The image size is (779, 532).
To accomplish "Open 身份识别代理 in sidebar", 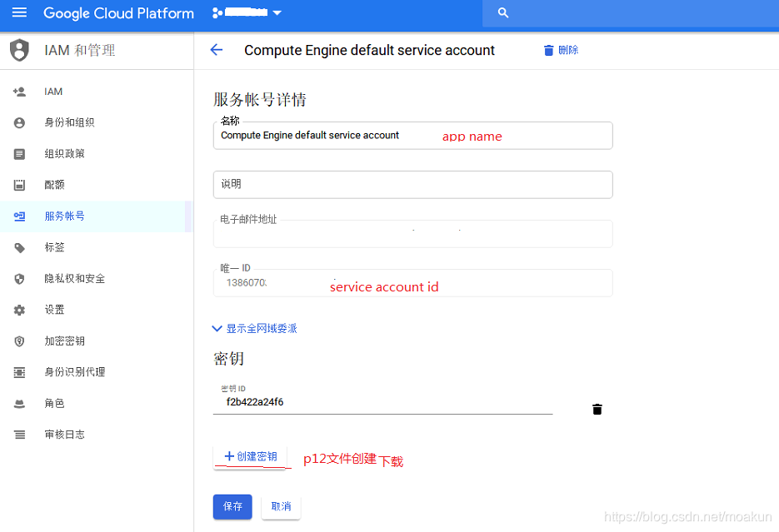I will pos(97,372).
